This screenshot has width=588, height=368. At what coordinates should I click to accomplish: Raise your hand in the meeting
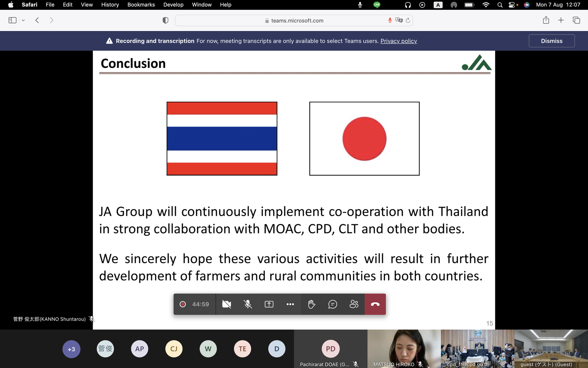point(312,304)
